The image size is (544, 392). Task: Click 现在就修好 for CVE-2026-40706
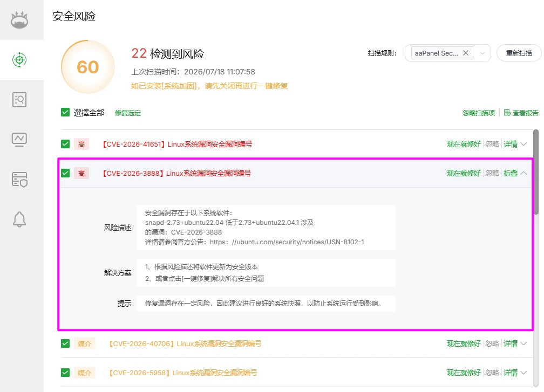464,343
